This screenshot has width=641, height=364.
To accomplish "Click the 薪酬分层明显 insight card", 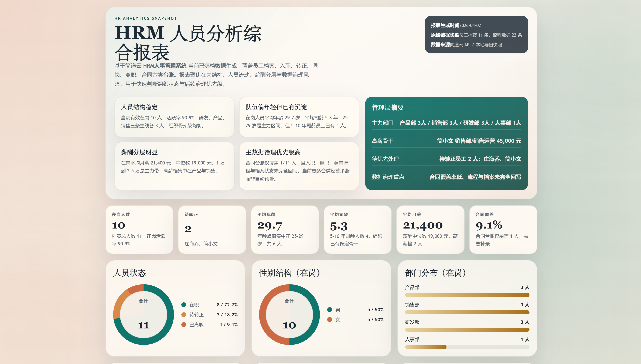I will 174,166.
